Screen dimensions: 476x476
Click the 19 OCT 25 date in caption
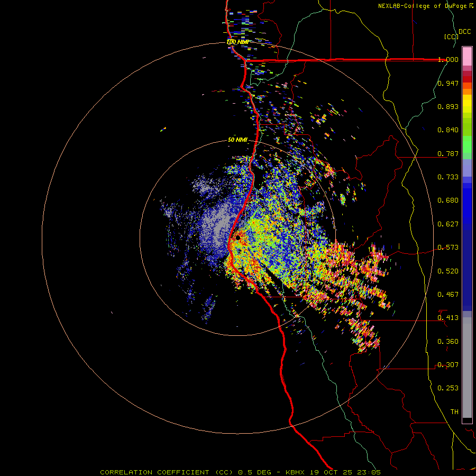pyautogui.click(x=330, y=472)
